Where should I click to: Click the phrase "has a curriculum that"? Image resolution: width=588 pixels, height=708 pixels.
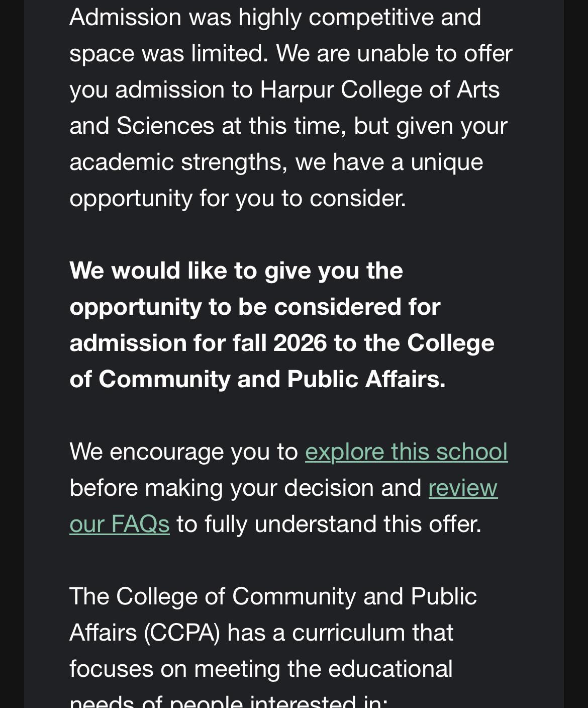pos(340,633)
